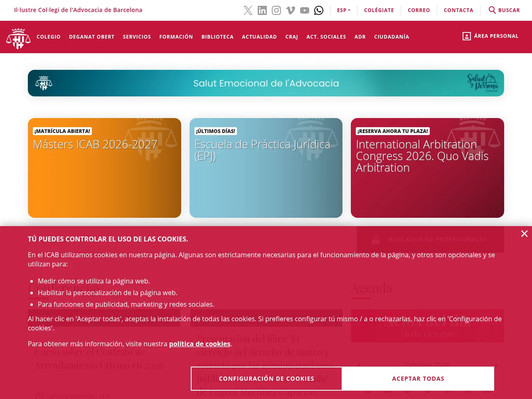Screen dimensions: 532x399
Task: Open the Colegio menu
Action: [49, 37]
